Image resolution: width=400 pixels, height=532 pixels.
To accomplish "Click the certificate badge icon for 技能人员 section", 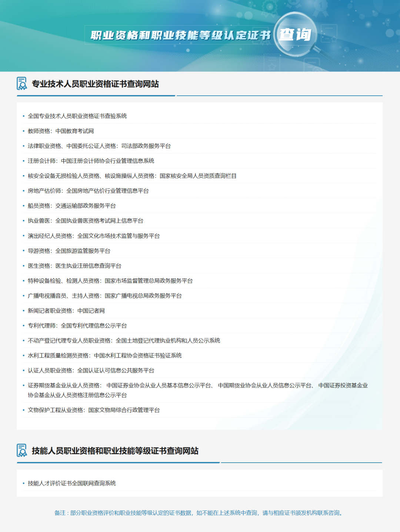I will pos(21,450).
